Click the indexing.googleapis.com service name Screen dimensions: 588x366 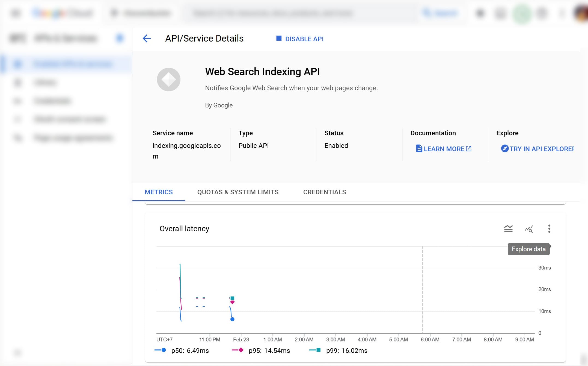coord(187,151)
